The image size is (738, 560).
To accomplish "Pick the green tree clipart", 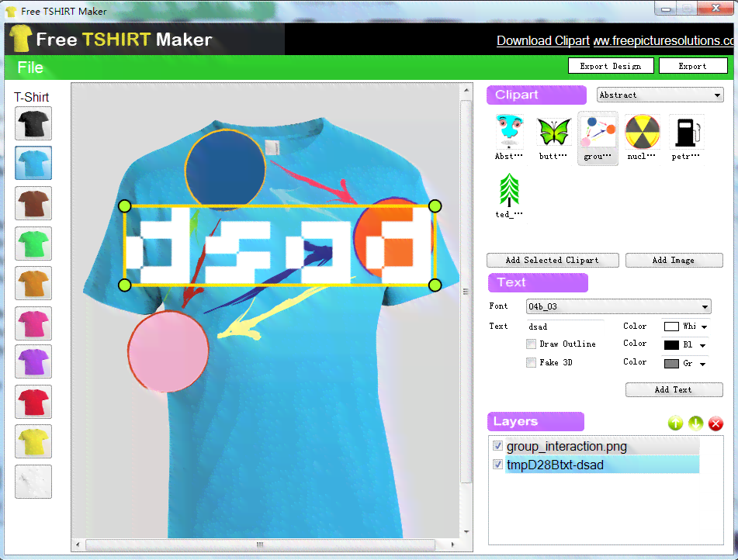I will [x=509, y=195].
